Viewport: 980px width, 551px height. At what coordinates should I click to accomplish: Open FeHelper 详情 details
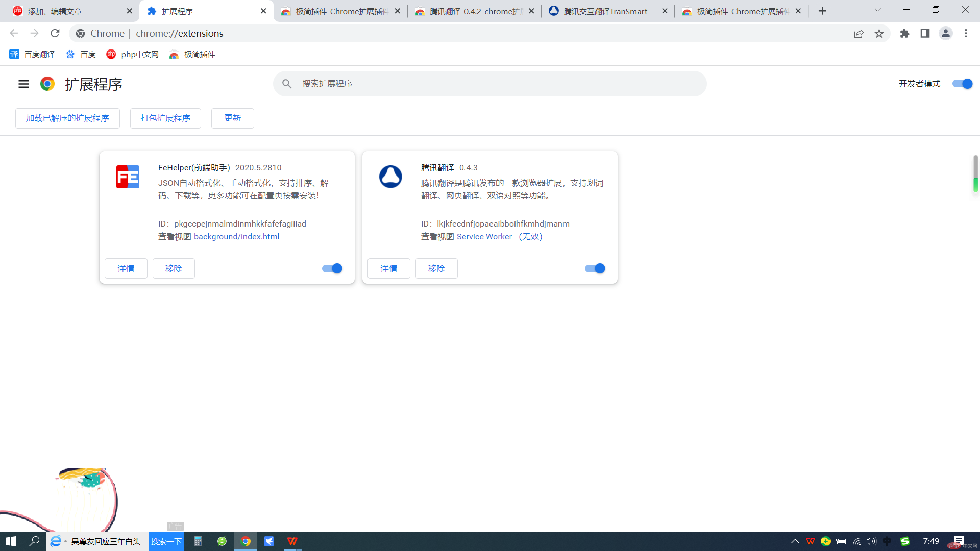(126, 268)
